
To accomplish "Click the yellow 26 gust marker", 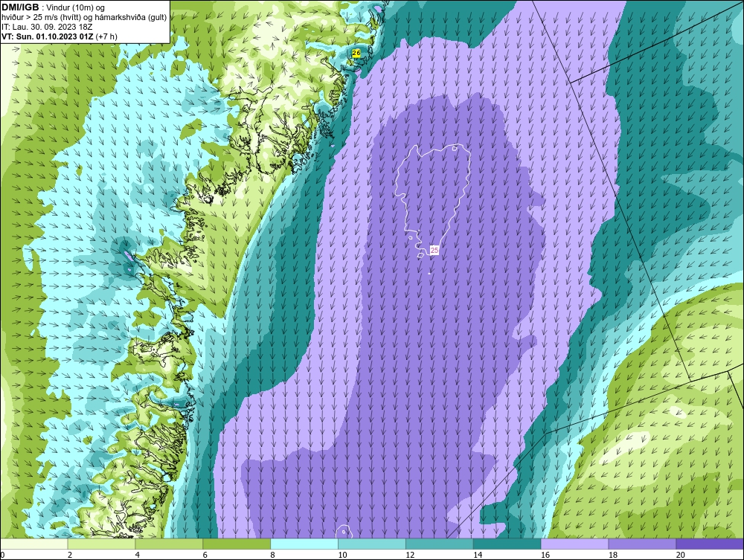I will point(356,54).
